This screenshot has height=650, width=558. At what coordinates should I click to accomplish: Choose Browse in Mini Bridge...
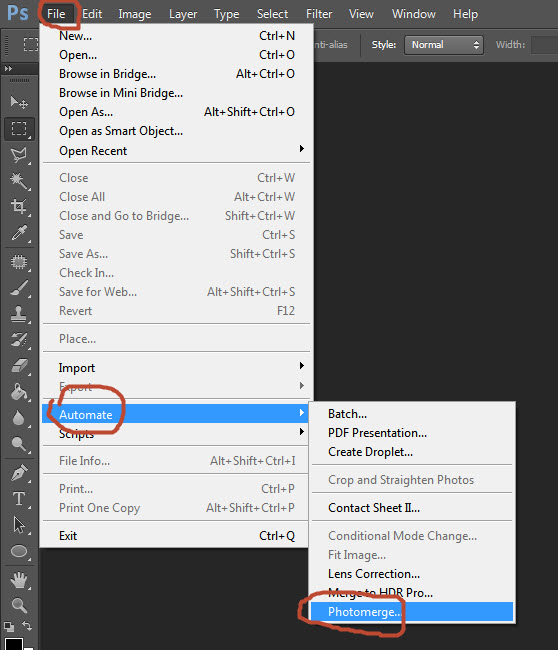(x=176, y=93)
